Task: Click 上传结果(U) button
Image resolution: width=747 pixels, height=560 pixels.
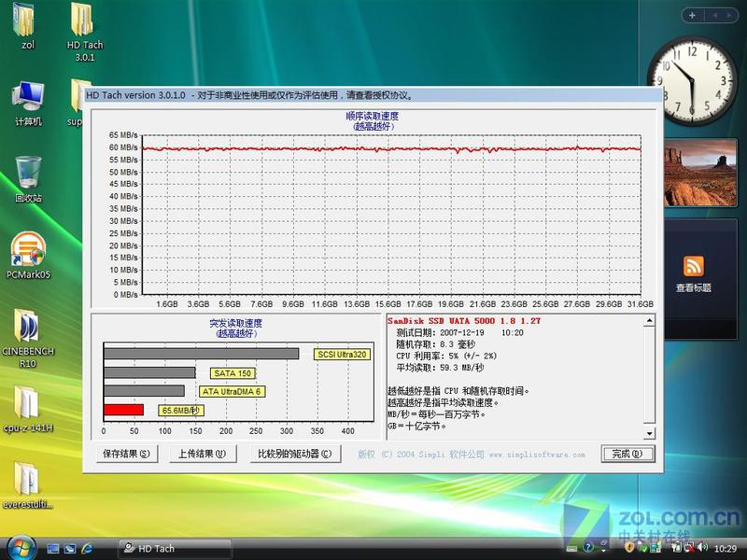Action: (203, 454)
